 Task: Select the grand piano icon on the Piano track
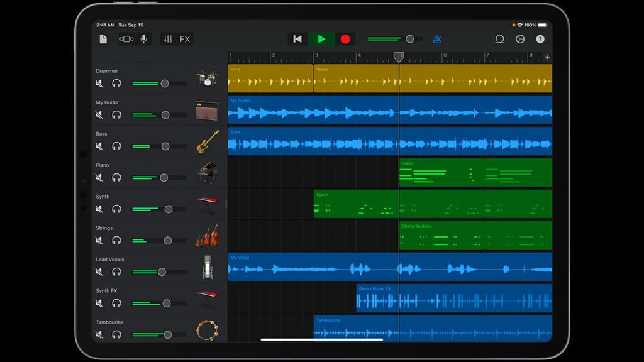(208, 173)
